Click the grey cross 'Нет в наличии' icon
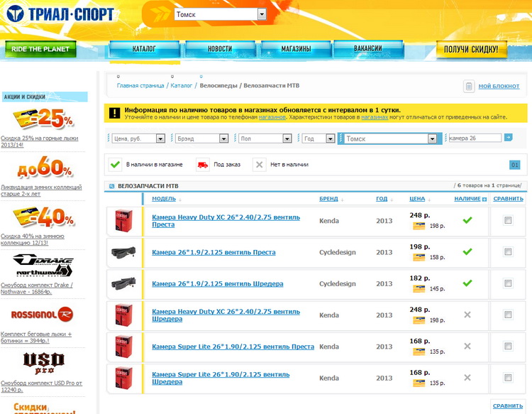532x414 pixels. (259, 165)
